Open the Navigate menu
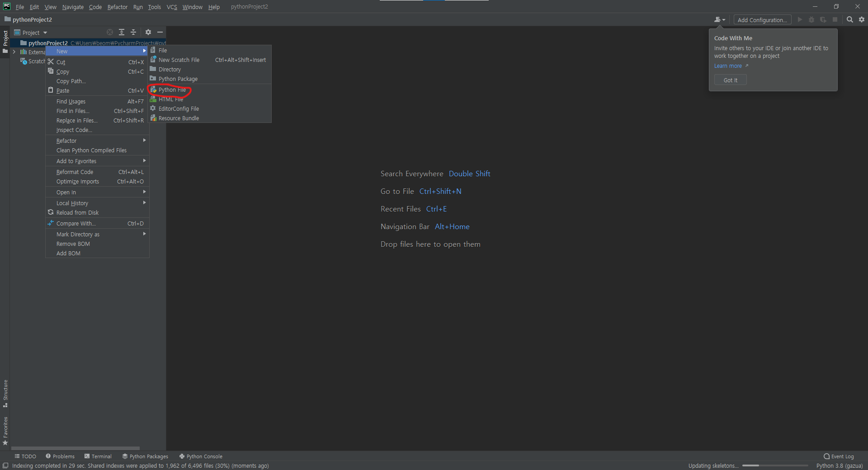The height and width of the screenshot is (470, 868). coord(73,7)
